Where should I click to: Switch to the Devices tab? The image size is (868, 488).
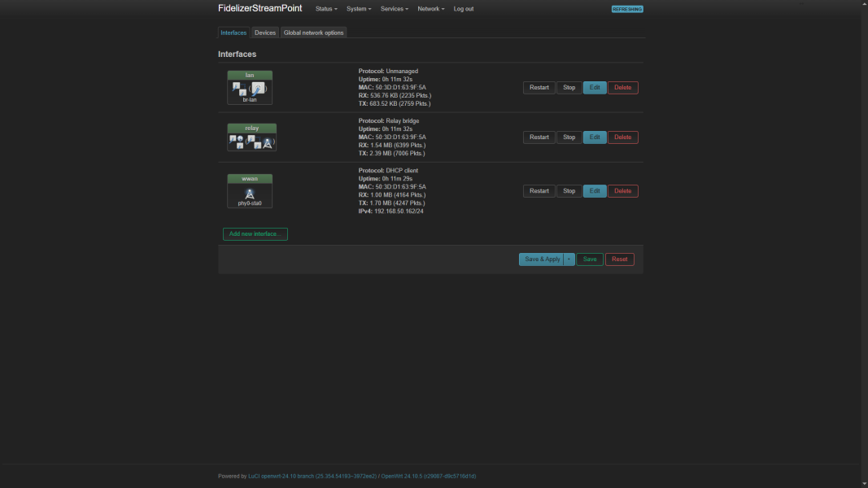tap(265, 33)
